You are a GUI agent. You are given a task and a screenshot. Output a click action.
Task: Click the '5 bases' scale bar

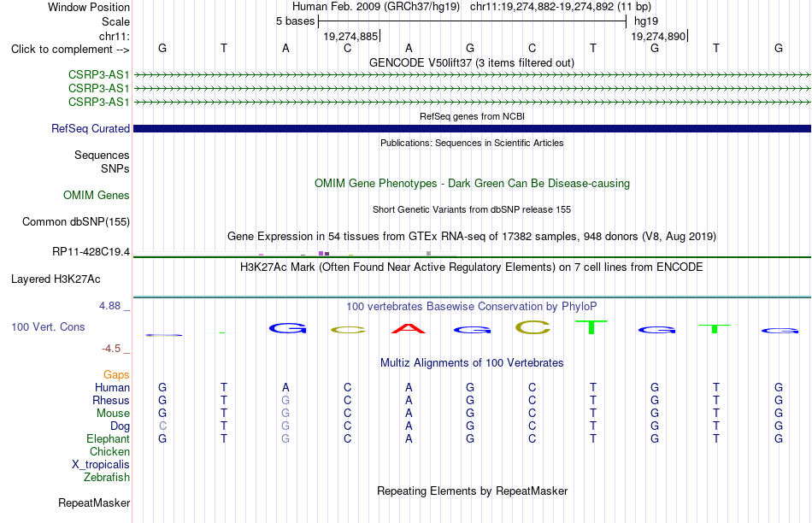point(472,21)
